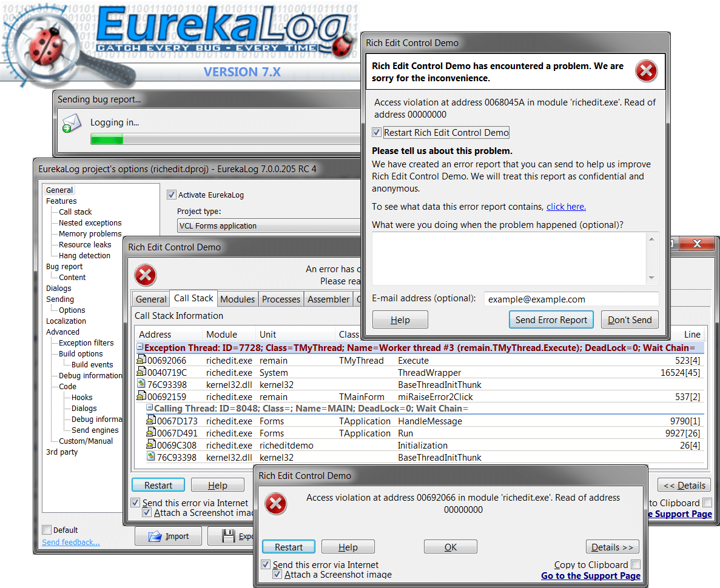Follow the 'click here' link
The height and width of the screenshot is (588, 720).
pyautogui.click(x=566, y=207)
